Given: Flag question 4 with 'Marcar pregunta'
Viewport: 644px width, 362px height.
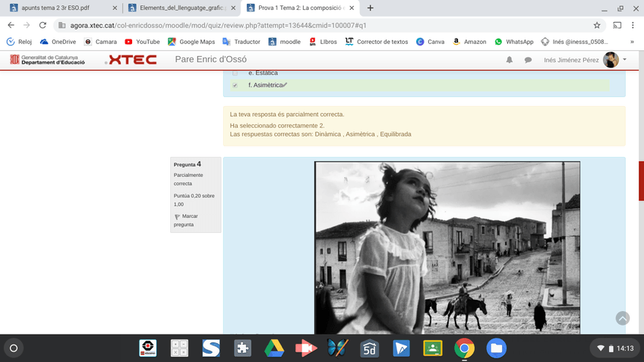Looking at the screenshot, I should pyautogui.click(x=185, y=220).
